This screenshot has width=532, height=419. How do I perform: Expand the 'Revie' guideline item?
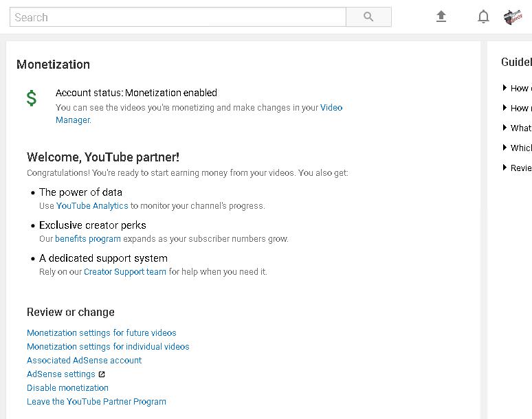point(516,168)
